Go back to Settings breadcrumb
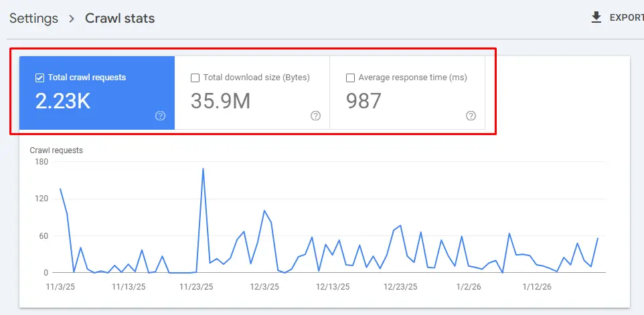This screenshot has width=644, height=315. [33, 19]
